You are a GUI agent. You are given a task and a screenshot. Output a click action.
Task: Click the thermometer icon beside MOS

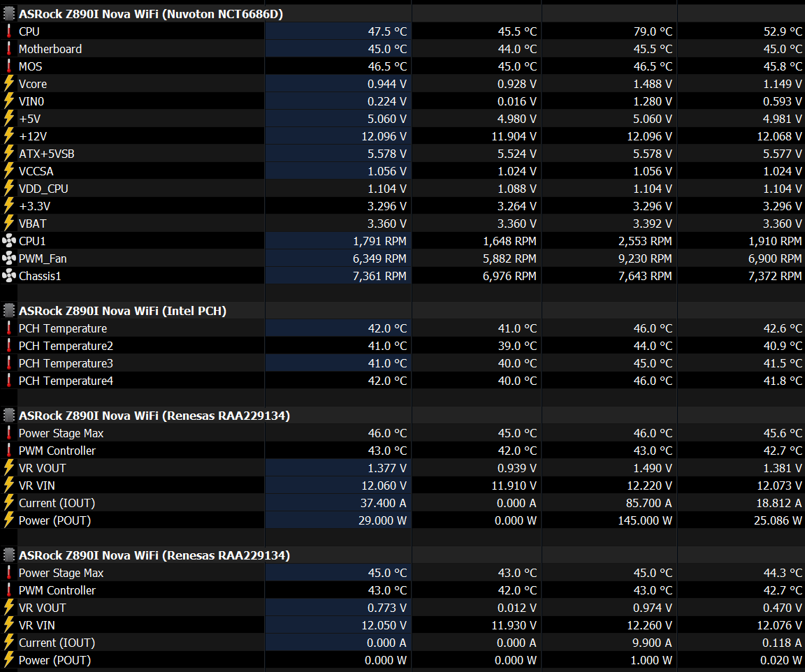pos(8,66)
